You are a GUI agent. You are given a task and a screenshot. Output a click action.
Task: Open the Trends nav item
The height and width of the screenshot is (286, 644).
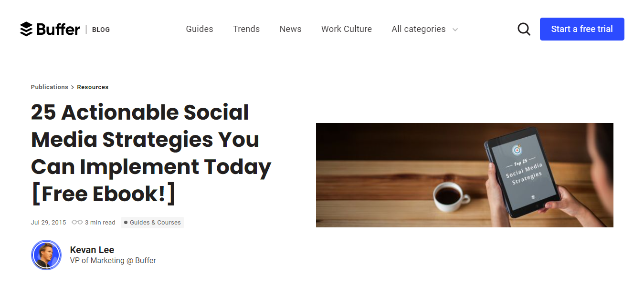point(246,29)
